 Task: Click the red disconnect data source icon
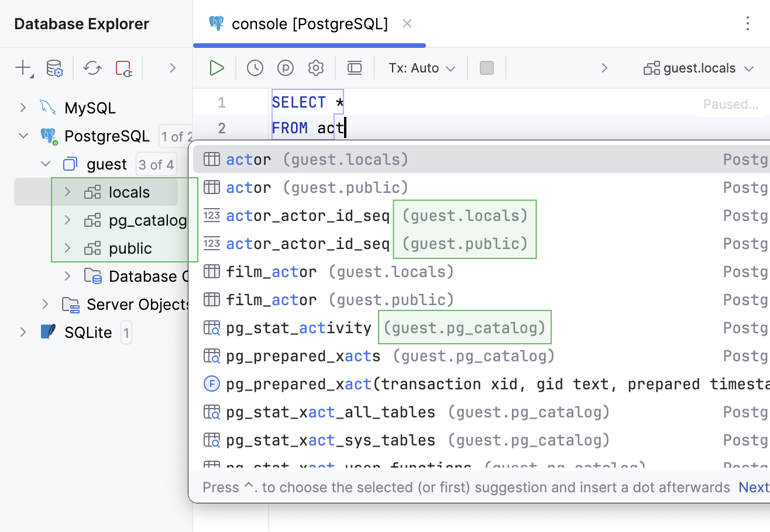tap(123, 68)
